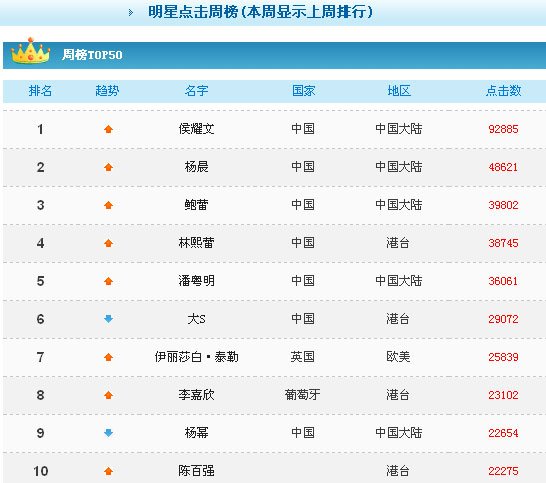Open the star name 侯耀文
This screenshot has height=483, width=546.
coord(196,129)
